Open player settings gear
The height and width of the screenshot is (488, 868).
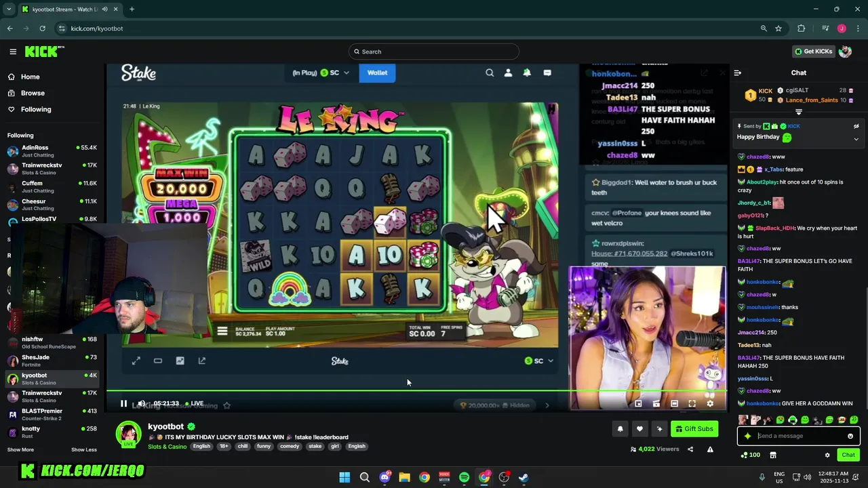[710, 403]
